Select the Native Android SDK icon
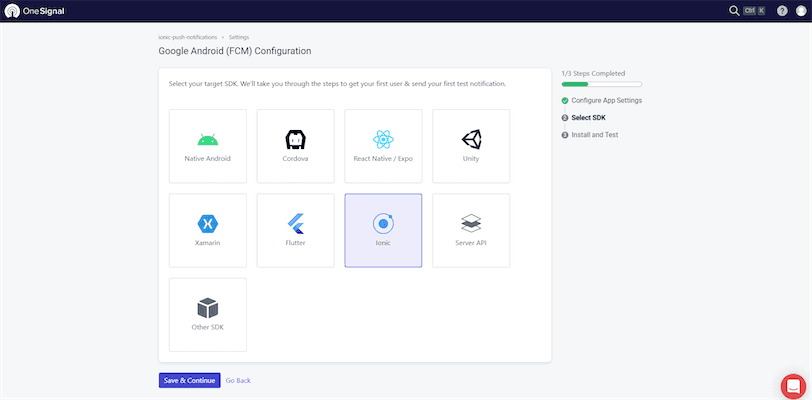The image size is (812, 400). [x=208, y=139]
